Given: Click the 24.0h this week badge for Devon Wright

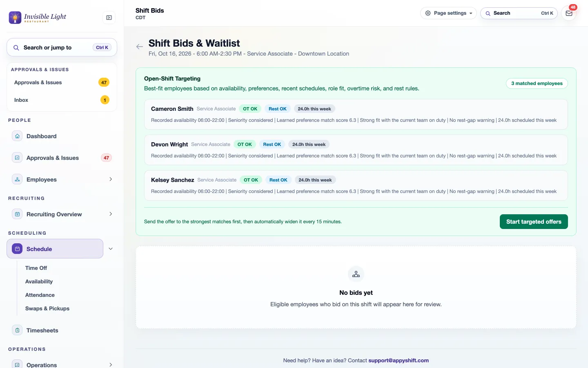Looking at the screenshot, I should [309, 144].
